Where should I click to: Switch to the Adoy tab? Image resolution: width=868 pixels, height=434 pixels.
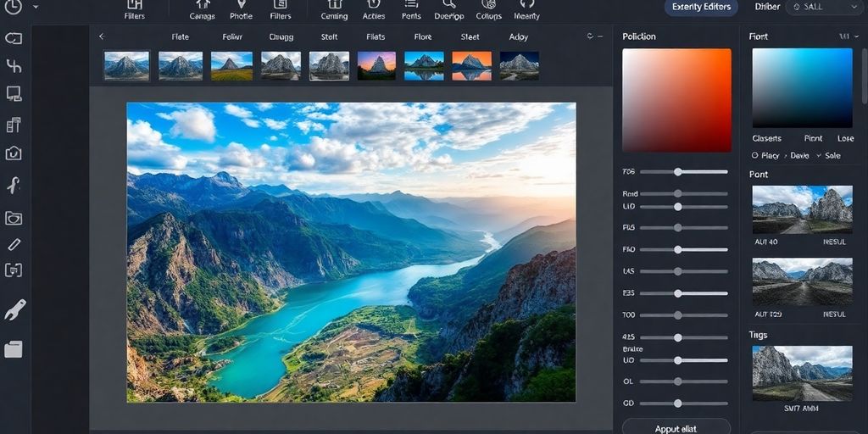(x=519, y=37)
